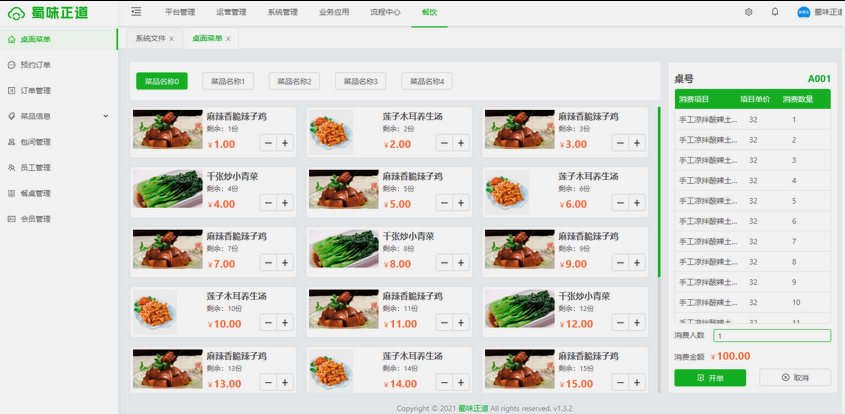Image resolution: width=845 pixels, height=414 pixels.
Task: Open the notifications bell icon
Action: [x=775, y=12]
